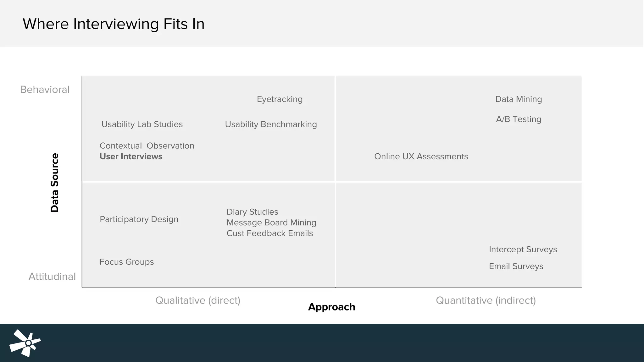
Task: Select the Contextual Observation text
Action: coord(147,146)
